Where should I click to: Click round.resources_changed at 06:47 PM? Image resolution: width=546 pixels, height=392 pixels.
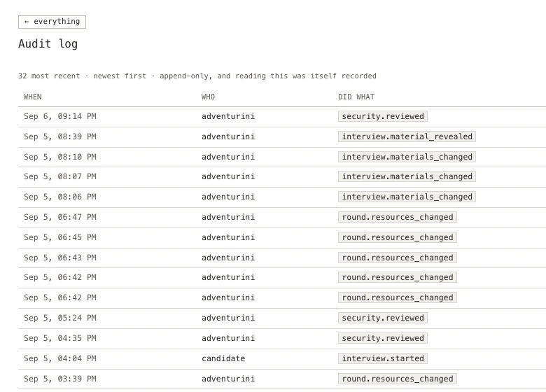(x=398, y=217)
